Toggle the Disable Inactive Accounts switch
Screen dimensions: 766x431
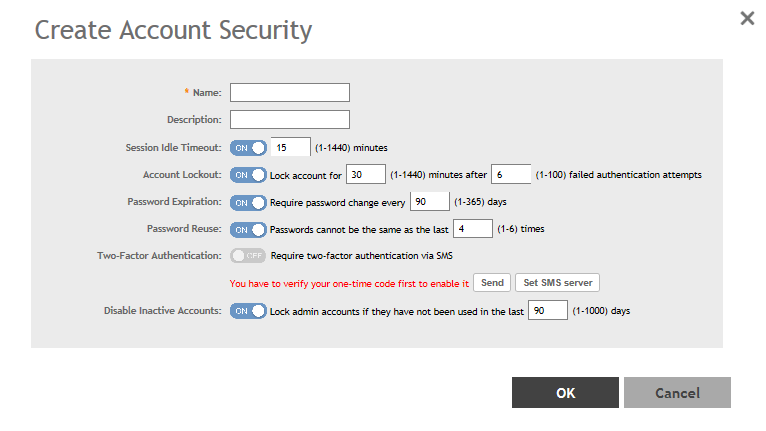[x=248, y=311]
